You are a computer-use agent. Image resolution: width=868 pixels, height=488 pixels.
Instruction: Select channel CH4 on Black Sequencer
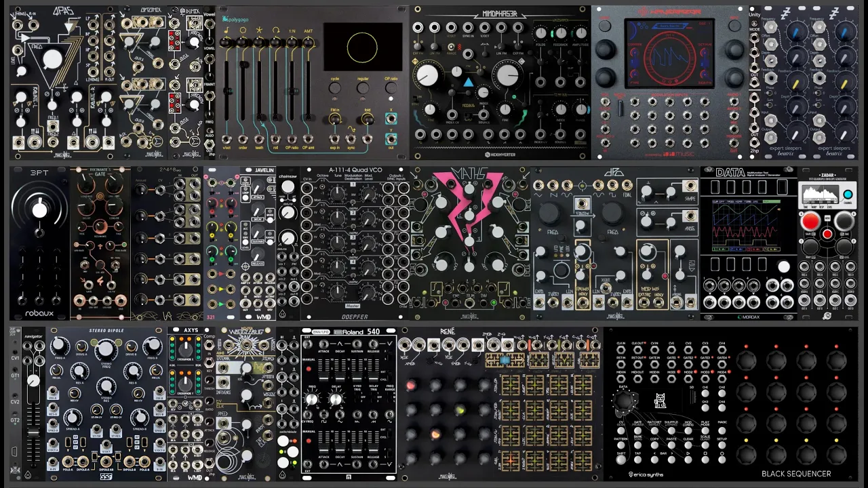[x=722, y=408]
